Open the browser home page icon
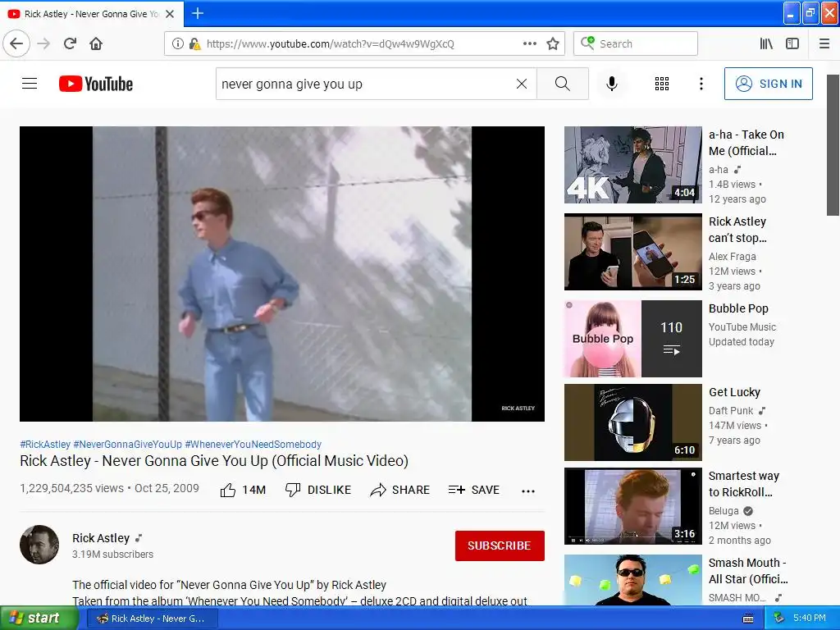Image resolution: width=840 pixels, height=630 pixels. coord(96,43)
